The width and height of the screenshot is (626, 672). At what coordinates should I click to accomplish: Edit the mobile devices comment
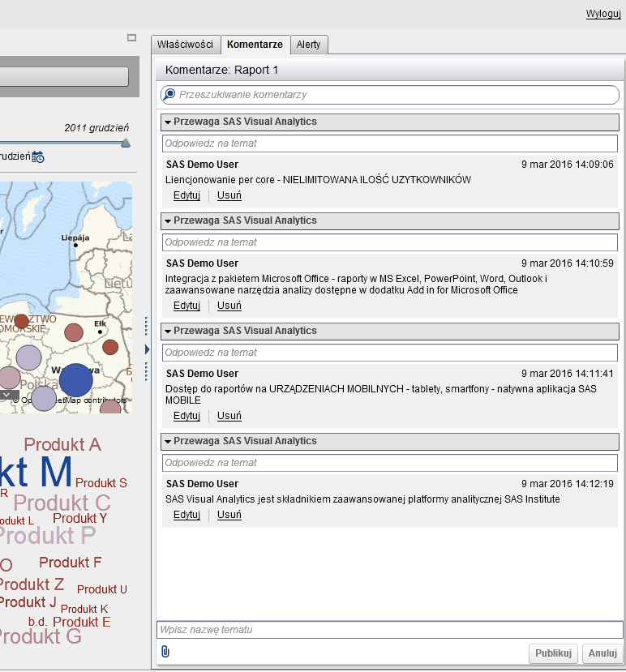click(x=187, y=416)
